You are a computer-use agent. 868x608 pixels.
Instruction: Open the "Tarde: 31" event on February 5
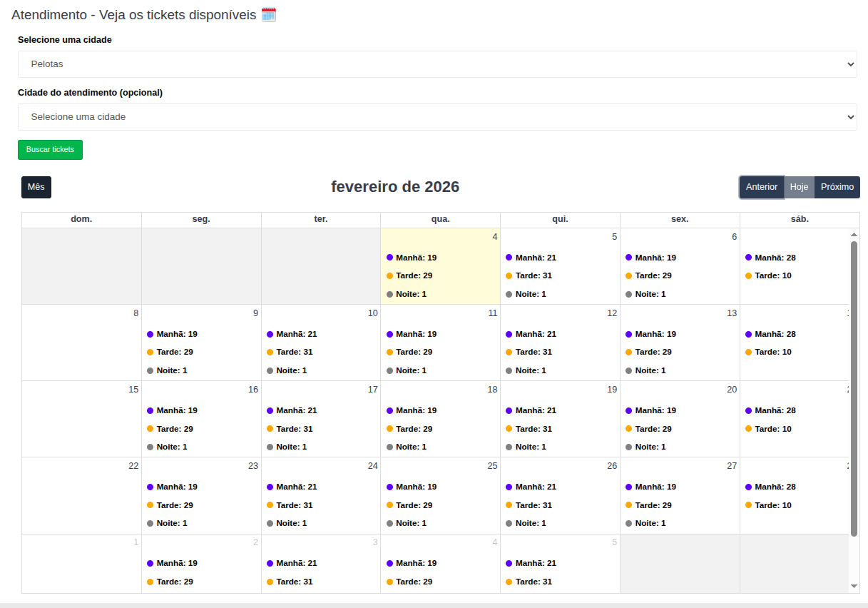(x=533, y=275)
